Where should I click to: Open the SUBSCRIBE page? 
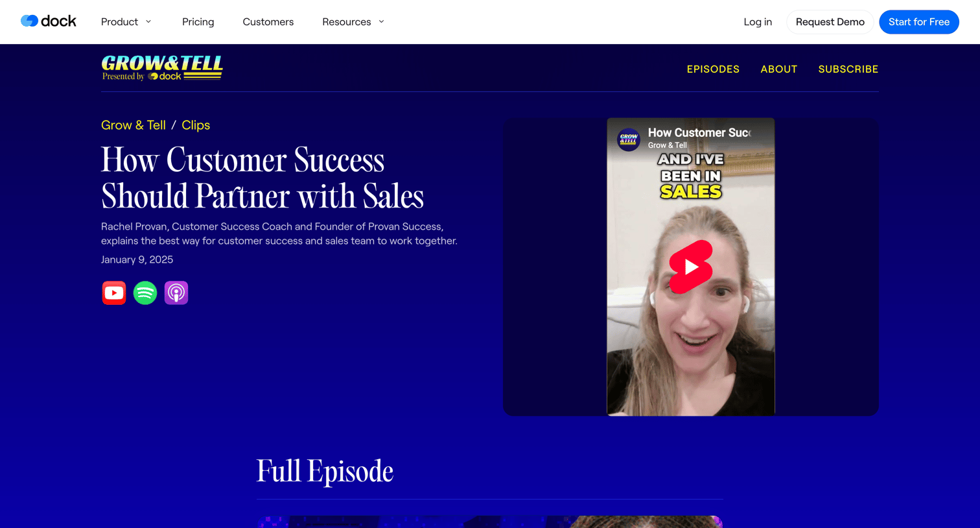point(848,69)
